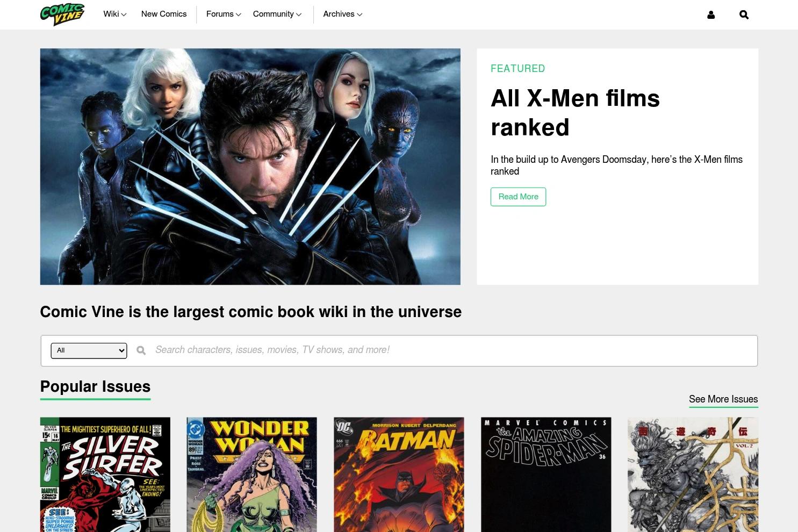Open the Wonder Woman issue cover
The width and height of the screenshot is (798, 532).
(252, 475)
